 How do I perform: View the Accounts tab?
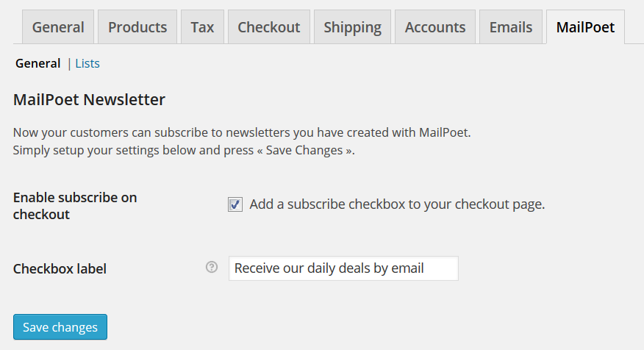pos(435,27)
